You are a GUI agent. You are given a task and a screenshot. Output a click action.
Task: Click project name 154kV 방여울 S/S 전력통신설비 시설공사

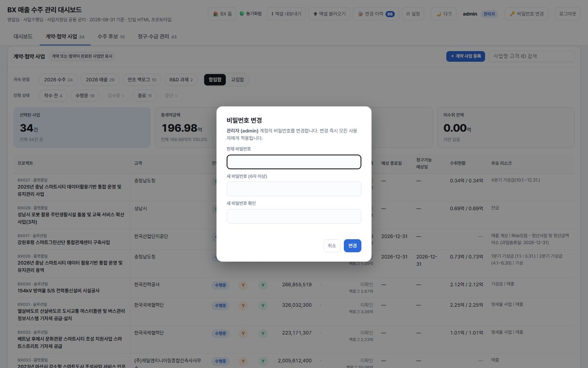(59, 291)
